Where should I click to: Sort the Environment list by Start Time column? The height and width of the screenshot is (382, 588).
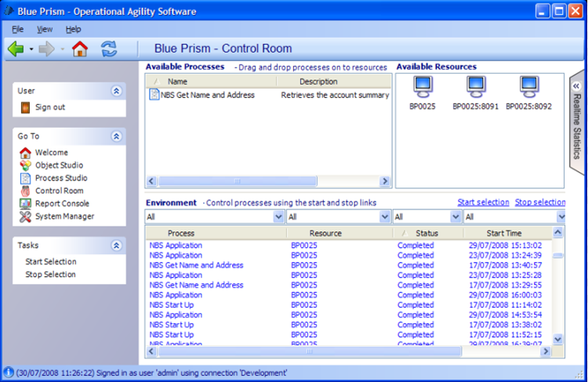(503, 233)
